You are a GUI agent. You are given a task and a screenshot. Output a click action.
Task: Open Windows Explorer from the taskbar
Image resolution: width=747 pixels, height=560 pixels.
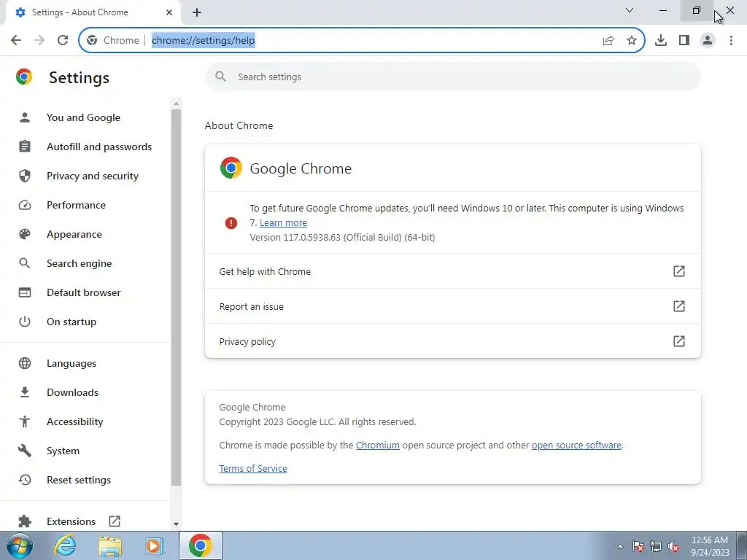click(x=110, y=546)
